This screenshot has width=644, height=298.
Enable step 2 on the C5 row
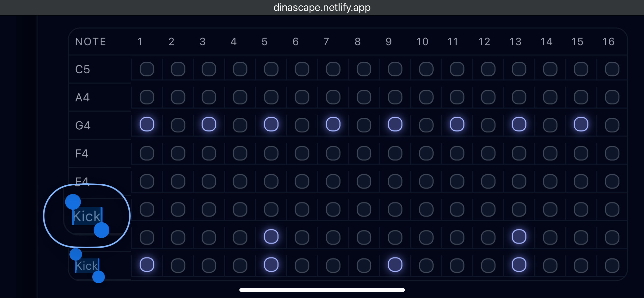[x=178, y=69]
